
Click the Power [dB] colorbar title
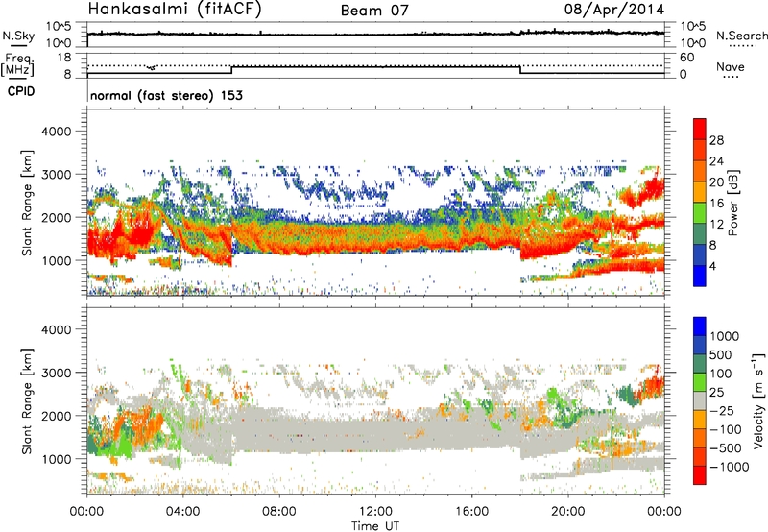(x=732, y=203)
